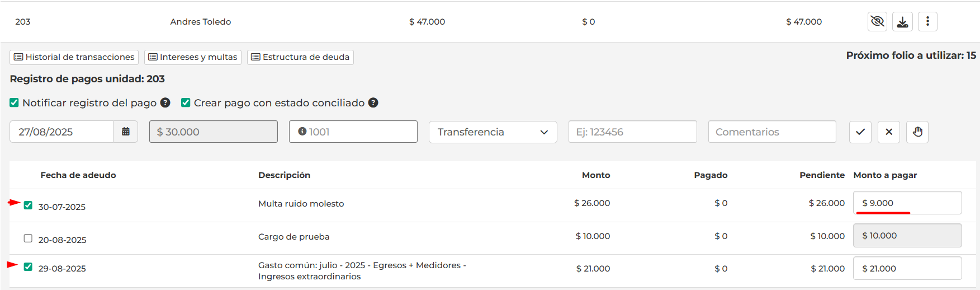This screenshot has height=290, width=980.
Task: Cancel the payment with the X icon
Action: (x=889, y=132)
